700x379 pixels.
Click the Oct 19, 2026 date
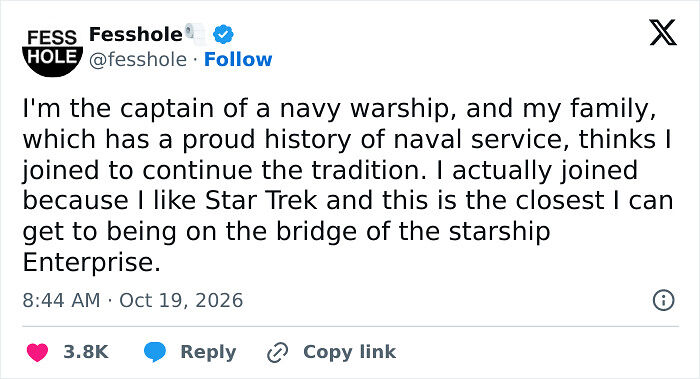[181, 300]
